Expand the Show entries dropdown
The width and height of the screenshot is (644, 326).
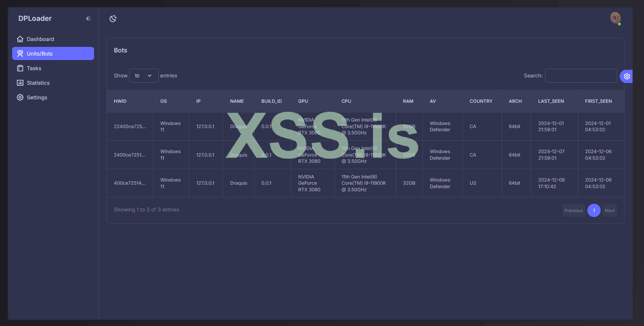coord(144,76)
